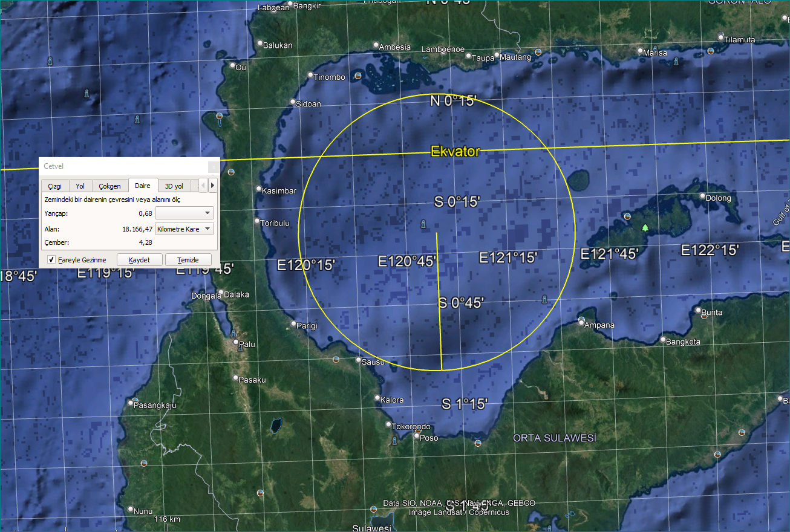This screenshot has width=790, height=532.
Task: Click the photo icon above the Tilamuta label
Action: 720,36
